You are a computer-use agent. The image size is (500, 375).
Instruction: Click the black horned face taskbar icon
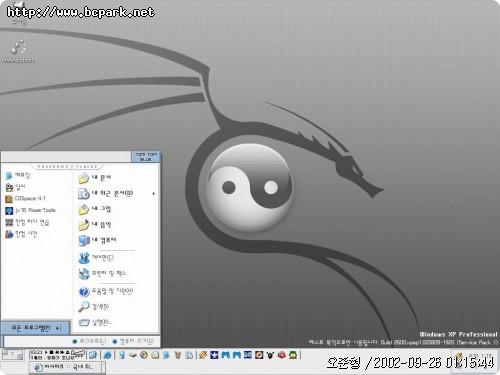tap(270, 355)
